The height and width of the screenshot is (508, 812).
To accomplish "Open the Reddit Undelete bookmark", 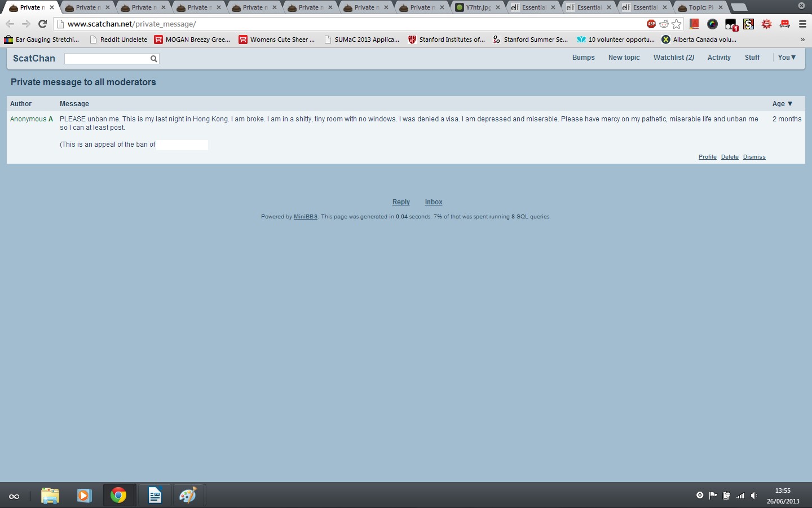I will tap(118, 40).
